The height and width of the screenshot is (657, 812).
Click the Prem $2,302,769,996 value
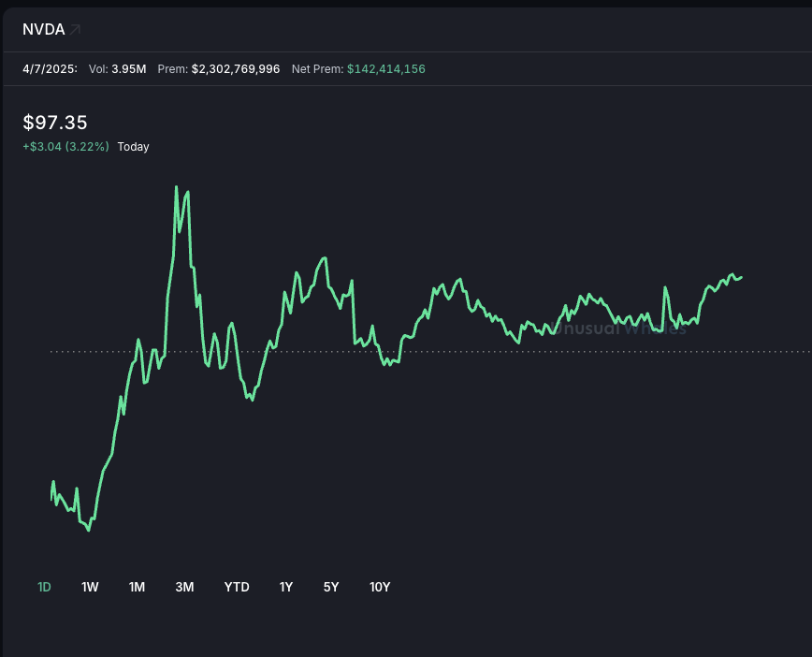pos(236,69)
